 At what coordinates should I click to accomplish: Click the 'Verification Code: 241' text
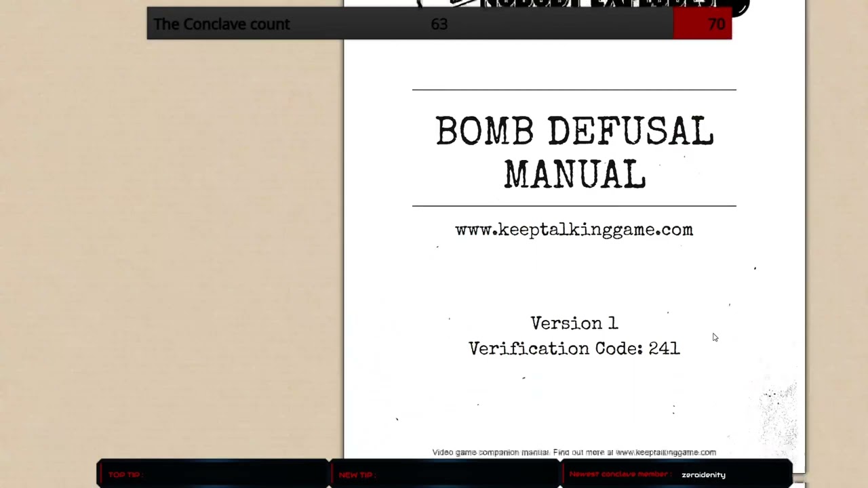(x=574, y=348)
